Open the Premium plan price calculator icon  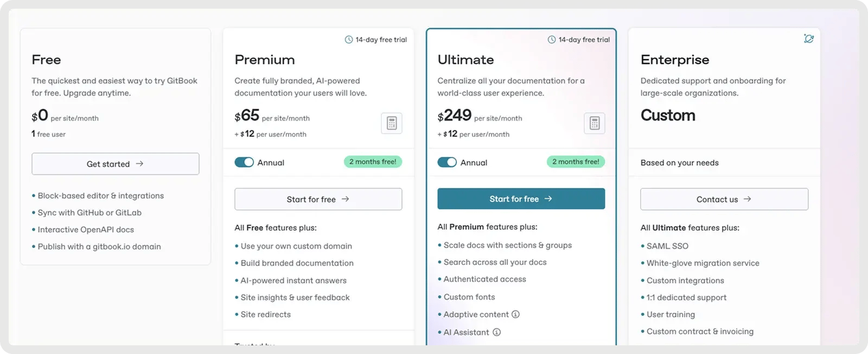tap(392, 123)
